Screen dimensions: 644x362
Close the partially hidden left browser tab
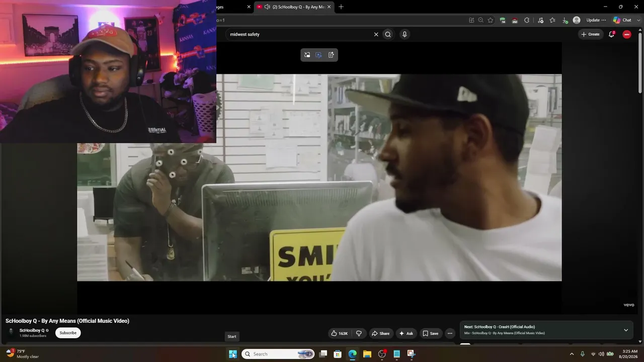[249, 7]
